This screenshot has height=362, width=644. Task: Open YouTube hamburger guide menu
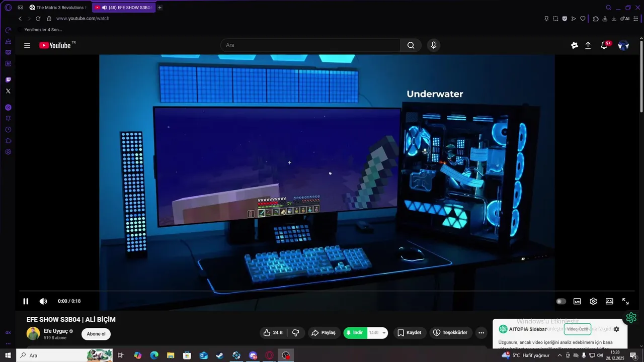(27, 45)
